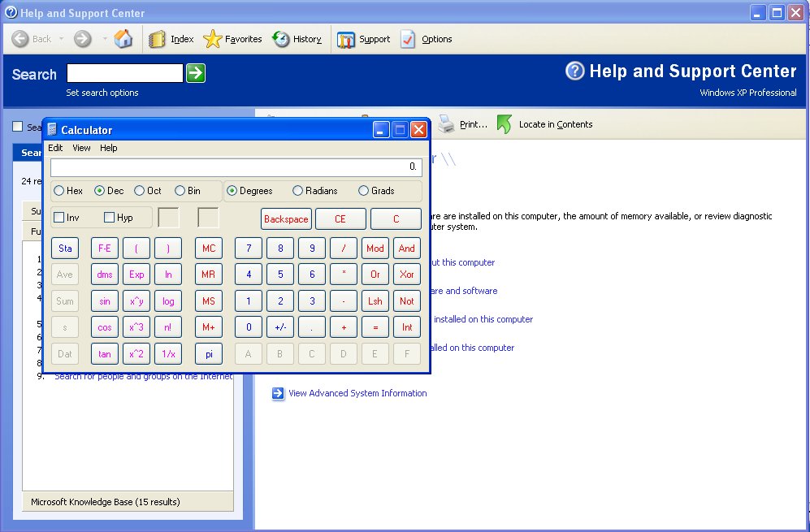Select Oct number system radio
The height and width of the screenshot is (532, 810).
(139, 191)
